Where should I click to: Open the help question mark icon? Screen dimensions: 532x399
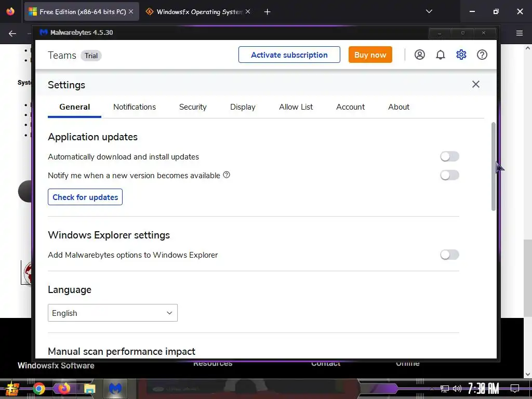[x=482, y=55]
